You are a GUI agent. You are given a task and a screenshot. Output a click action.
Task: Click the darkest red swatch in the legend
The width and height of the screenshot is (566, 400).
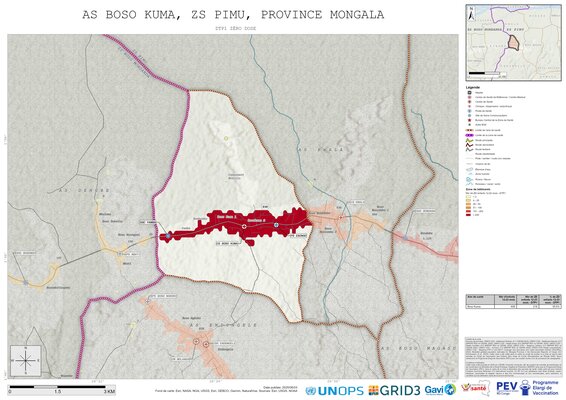[x=468, y=214]
